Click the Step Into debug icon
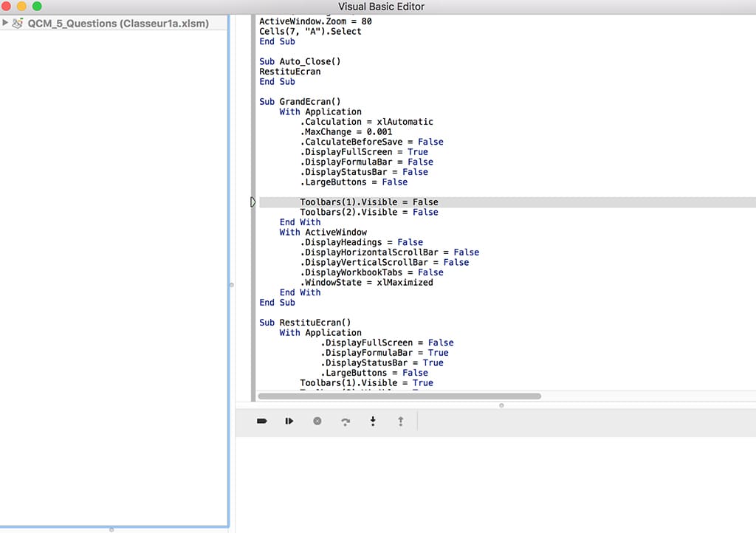 [x=373, y=421]
